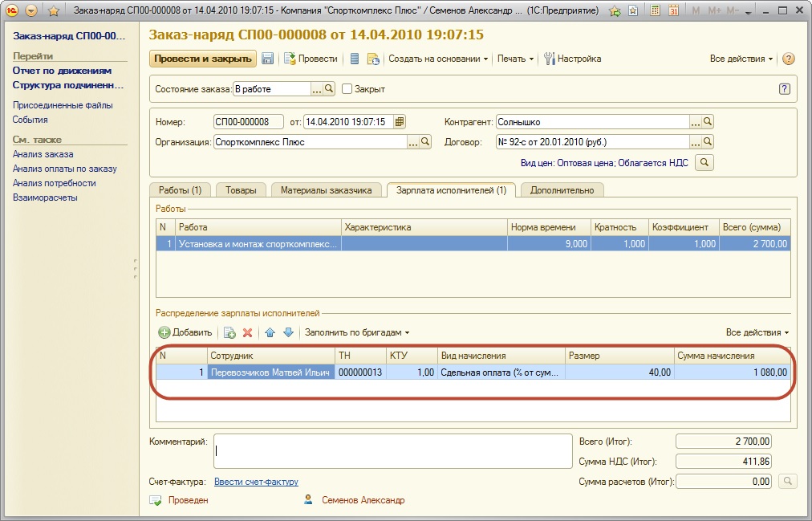Screen dimensions: 812x521
Task: Open Анализ оплаты по заказу link
Action: (x=64, y=169)
